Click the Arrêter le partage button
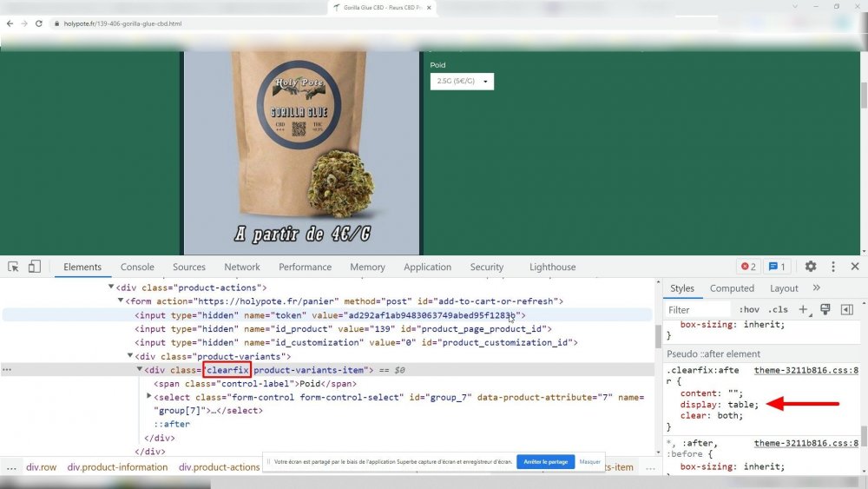The image size is (868, 489). pyautogui.click(x=545, y=462)
